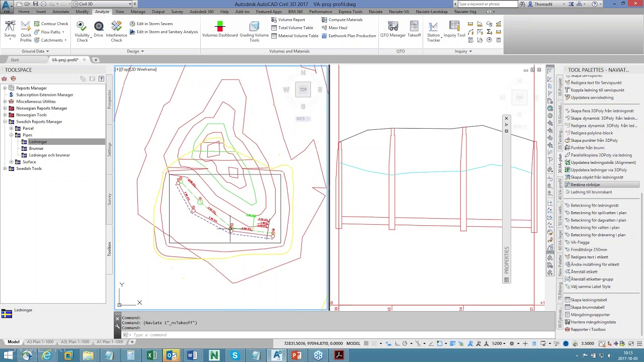This screenshot has height=362, width=644.
Task: Insert a Total Volume Table
Action: tap(292, 28)
